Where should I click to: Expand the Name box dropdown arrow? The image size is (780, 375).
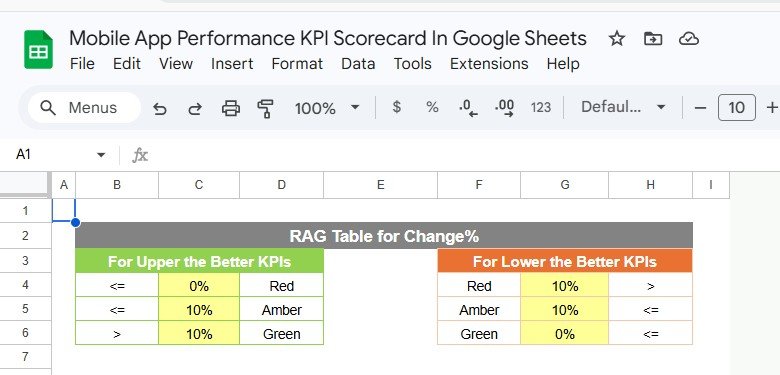(x=101, y=155)
